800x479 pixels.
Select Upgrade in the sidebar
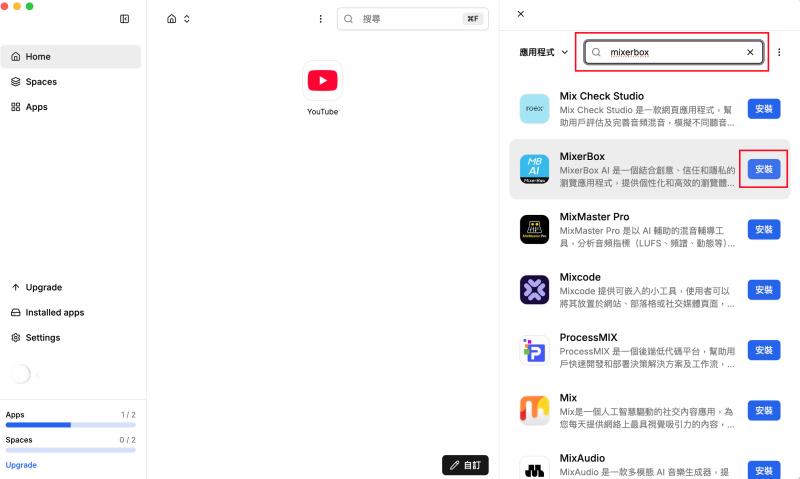pyautogui.click(x=70, y=287)
